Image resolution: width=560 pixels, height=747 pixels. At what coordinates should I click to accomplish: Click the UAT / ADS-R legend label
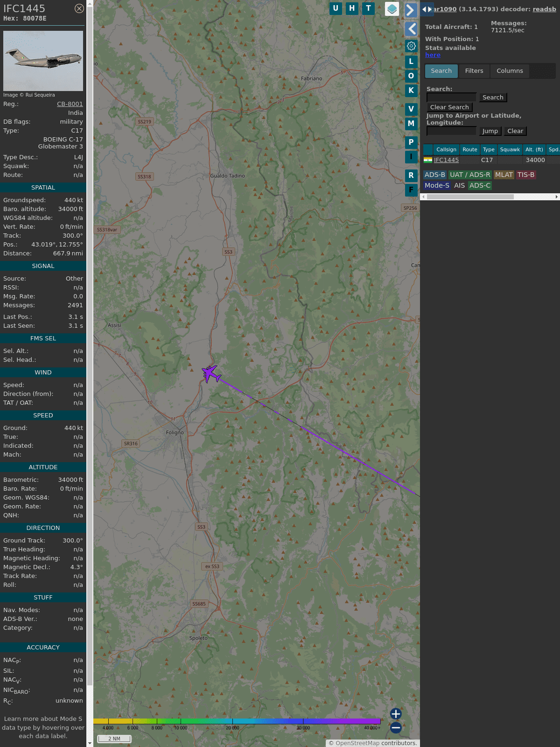(x=470, y=175)
